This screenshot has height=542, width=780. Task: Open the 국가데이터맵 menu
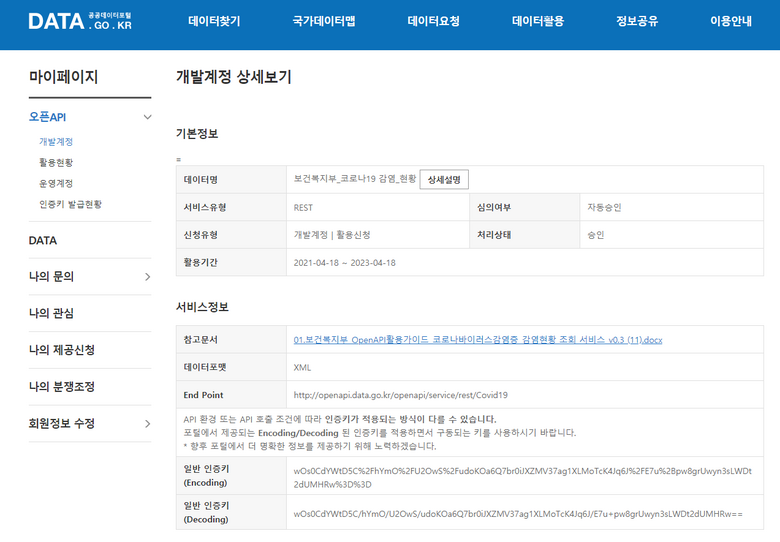[324, 21]
